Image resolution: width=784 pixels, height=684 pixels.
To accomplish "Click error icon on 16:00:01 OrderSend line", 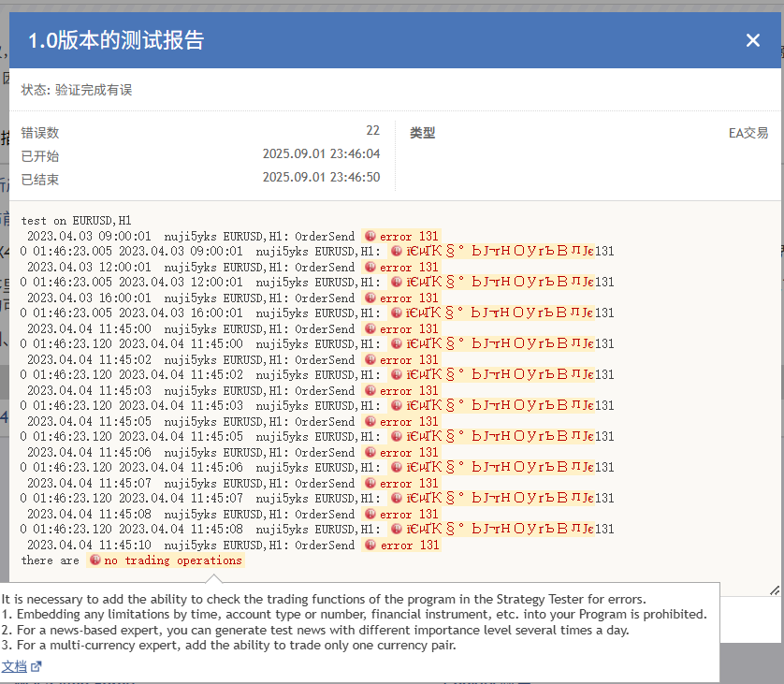I will pos(370,298).
